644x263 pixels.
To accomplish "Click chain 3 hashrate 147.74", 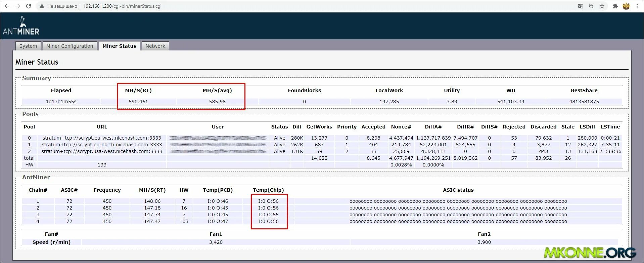I will coord(152,215).
